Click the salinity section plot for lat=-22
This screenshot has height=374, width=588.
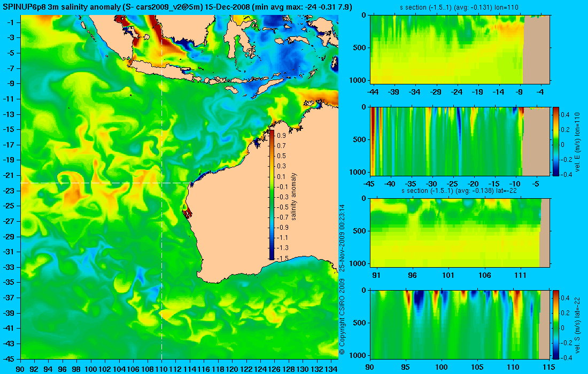[460, 233]
